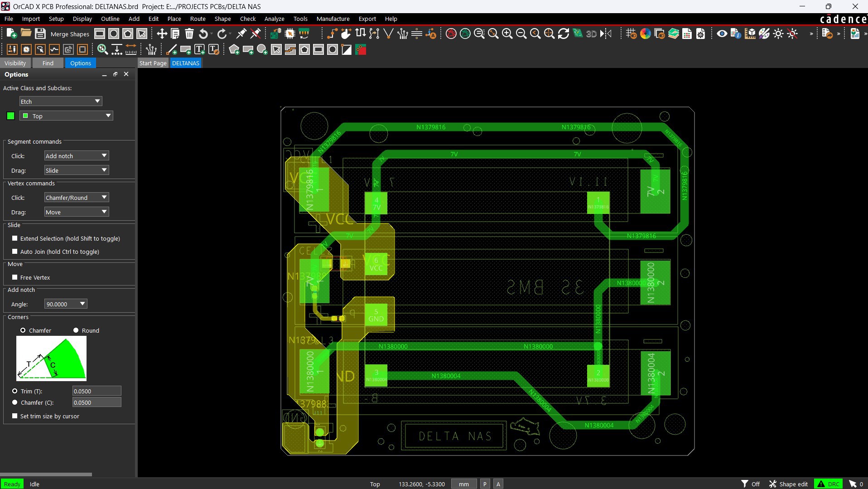
Task: Open the Route menu
Action: click(198, 19)
